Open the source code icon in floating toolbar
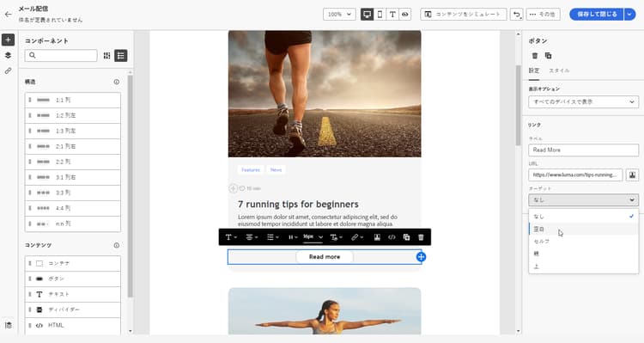The image size is (644, 343). pyautogui.click(x=392, y=237)
